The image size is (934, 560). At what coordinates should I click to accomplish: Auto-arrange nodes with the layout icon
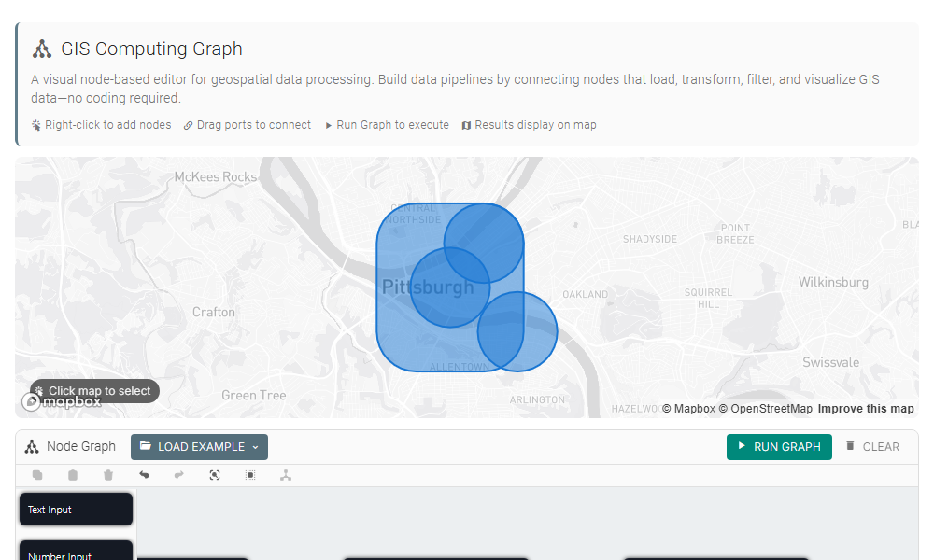click(x=285, y=475)
